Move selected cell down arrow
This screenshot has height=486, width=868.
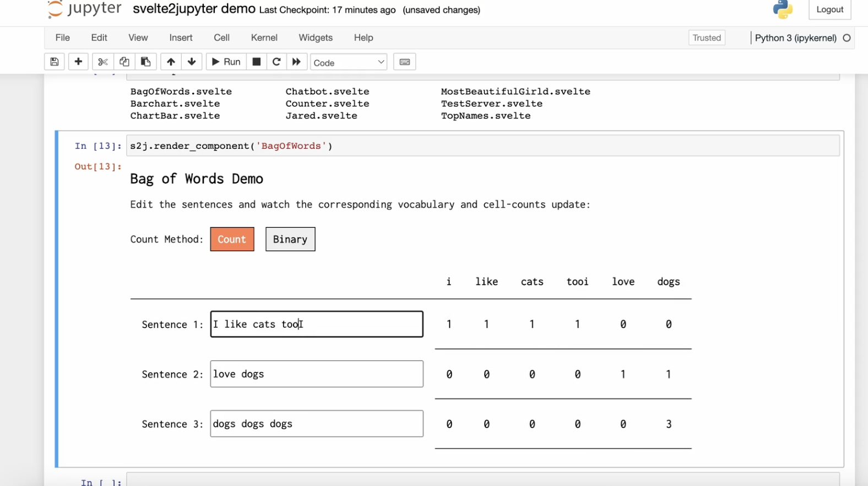[x=192, y=62]
